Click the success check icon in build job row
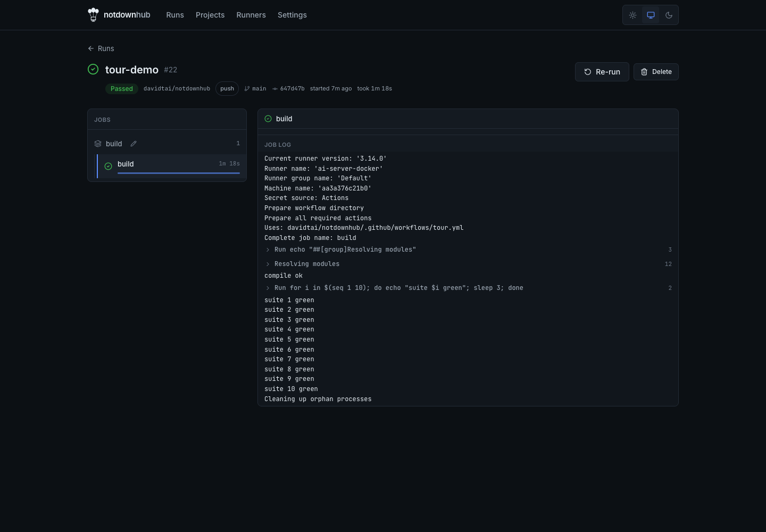 pyautogui.click(x=108, y=166)
